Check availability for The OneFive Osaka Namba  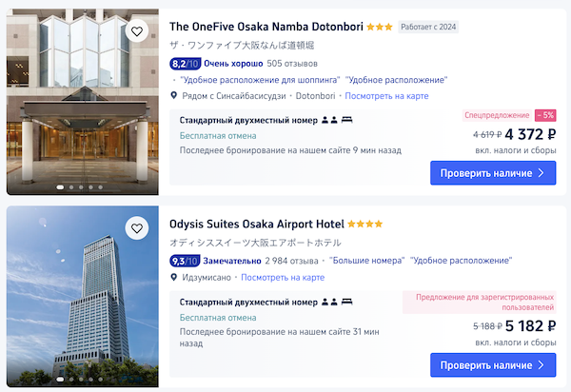493,173
